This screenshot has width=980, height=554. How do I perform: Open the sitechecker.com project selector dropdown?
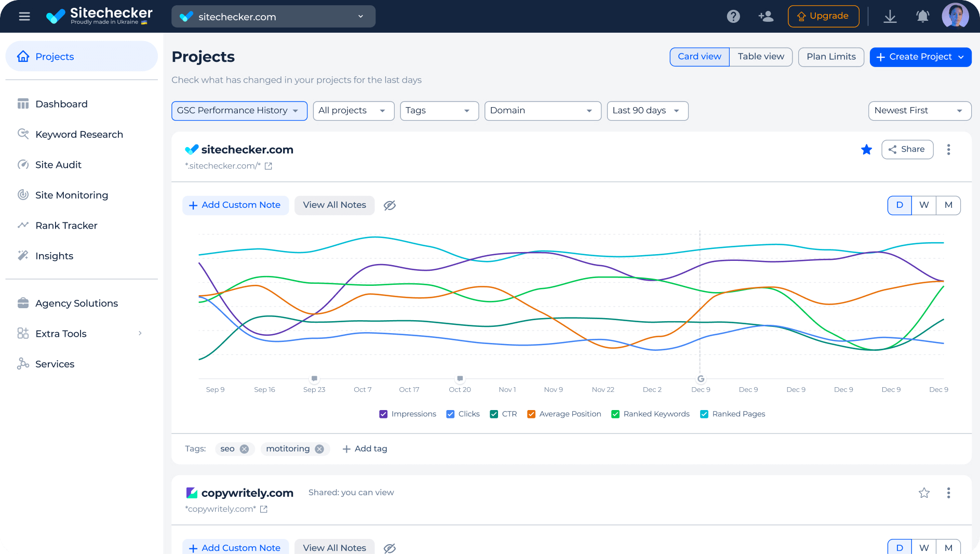tap(273, 17)
